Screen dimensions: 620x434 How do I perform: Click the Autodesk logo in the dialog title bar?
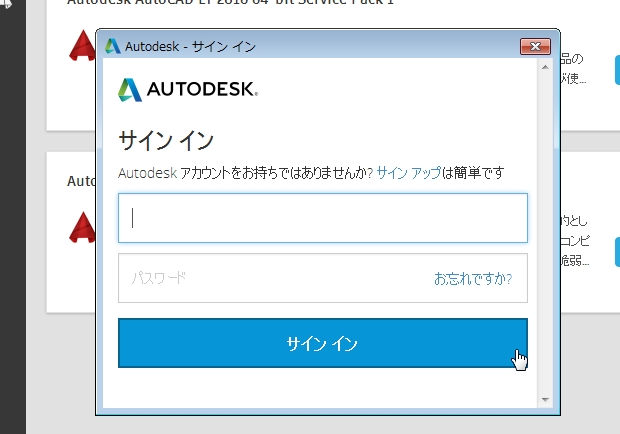[x=112, y=46]
